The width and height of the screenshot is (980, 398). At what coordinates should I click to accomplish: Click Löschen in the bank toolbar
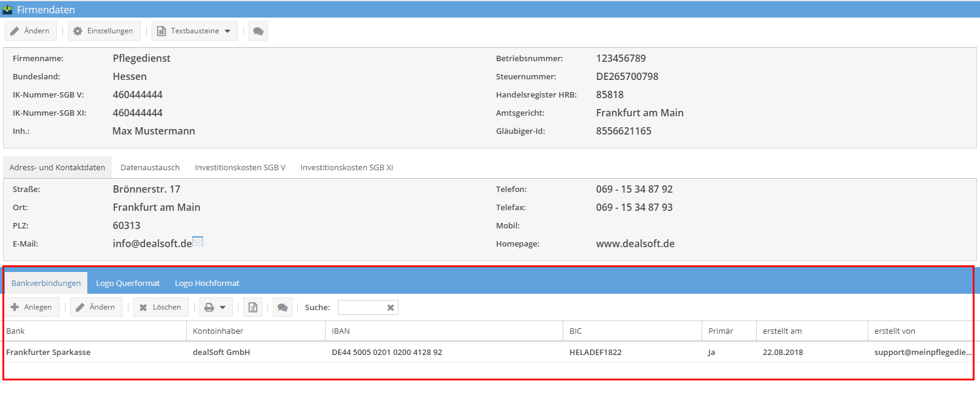click(x=161, y=307)
